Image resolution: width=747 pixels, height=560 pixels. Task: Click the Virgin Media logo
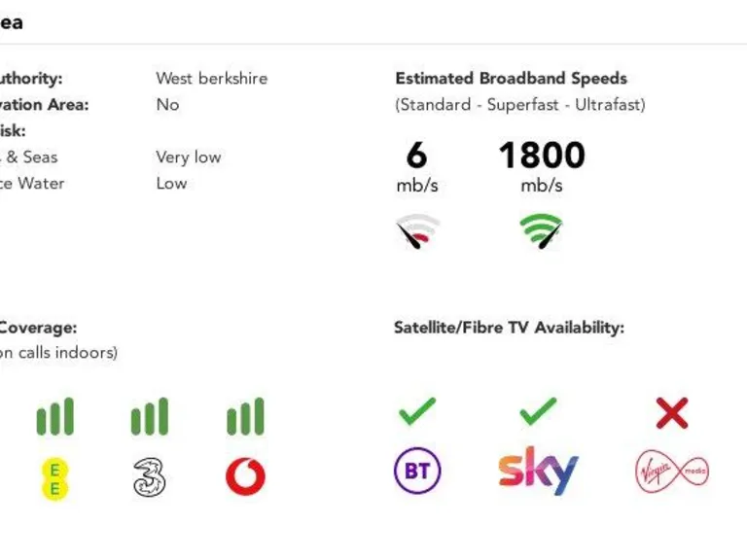click(671, 472)
